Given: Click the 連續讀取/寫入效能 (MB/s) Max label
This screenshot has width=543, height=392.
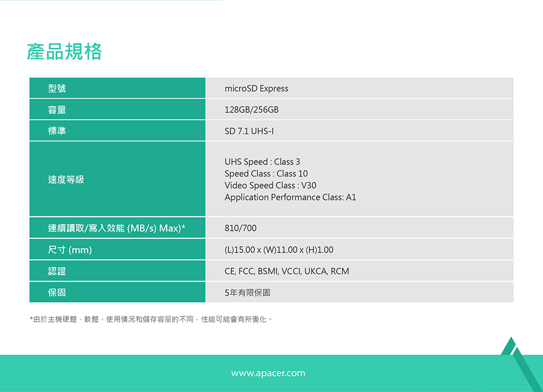Looking at the screenshot, I should click(x=117, y=228).
